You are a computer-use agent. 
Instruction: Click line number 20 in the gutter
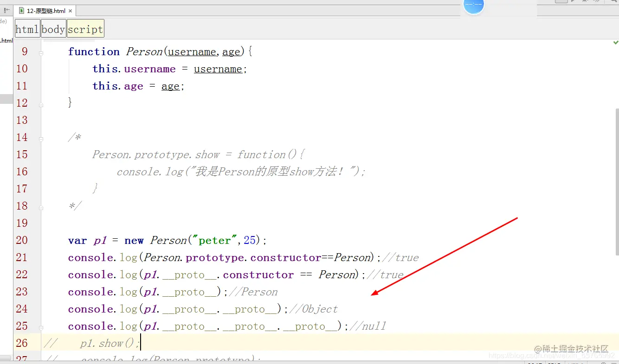coord(22,240)
